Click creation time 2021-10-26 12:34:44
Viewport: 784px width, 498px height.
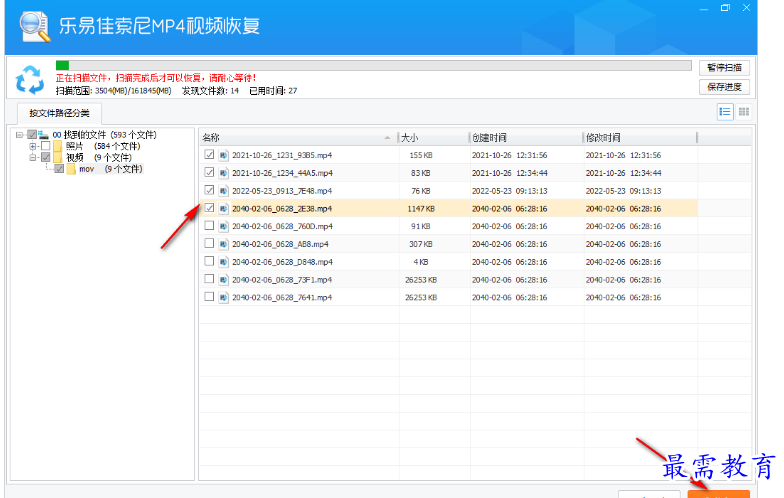click(x=510, y=173)
